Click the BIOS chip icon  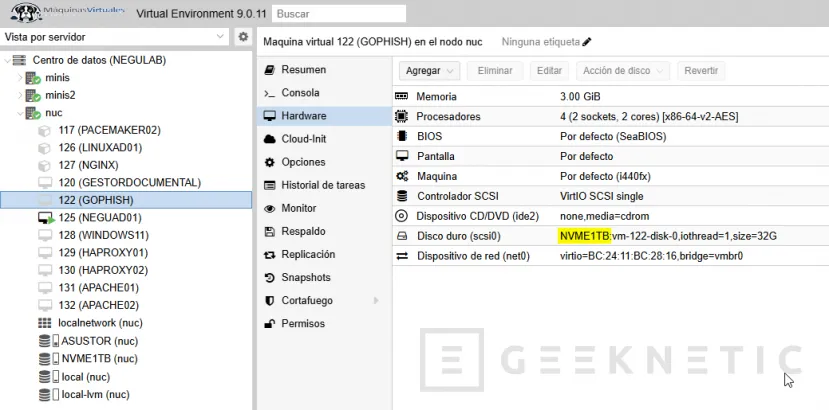click(x=402, y=136)
